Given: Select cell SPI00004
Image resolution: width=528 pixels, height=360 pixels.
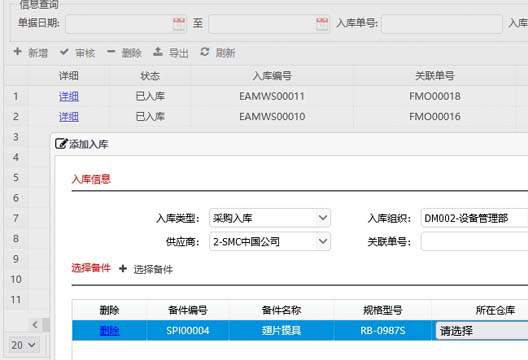Looking at the screenshot, I should 188,331.
